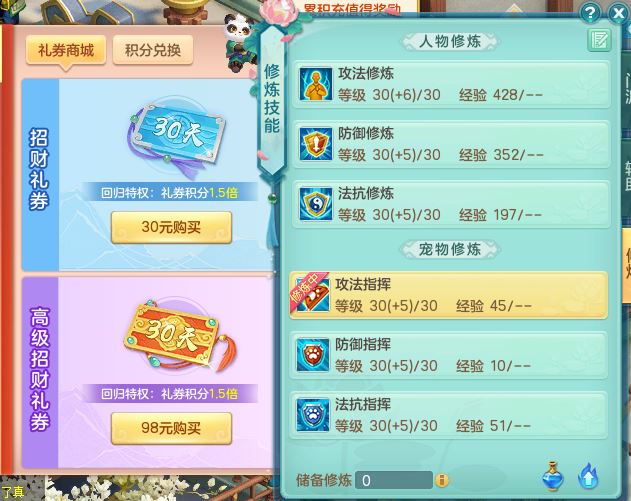Switch to the 礼券商城 tab
631x501 pixels.
click(66, 50)
